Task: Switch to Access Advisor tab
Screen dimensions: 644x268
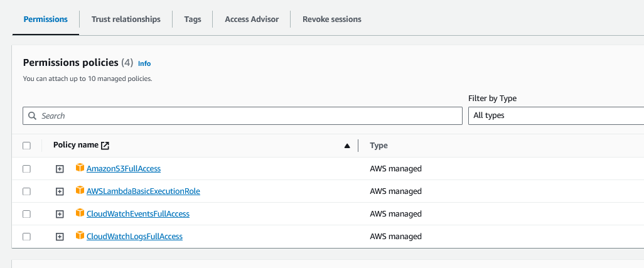Action: pos(252,19)
